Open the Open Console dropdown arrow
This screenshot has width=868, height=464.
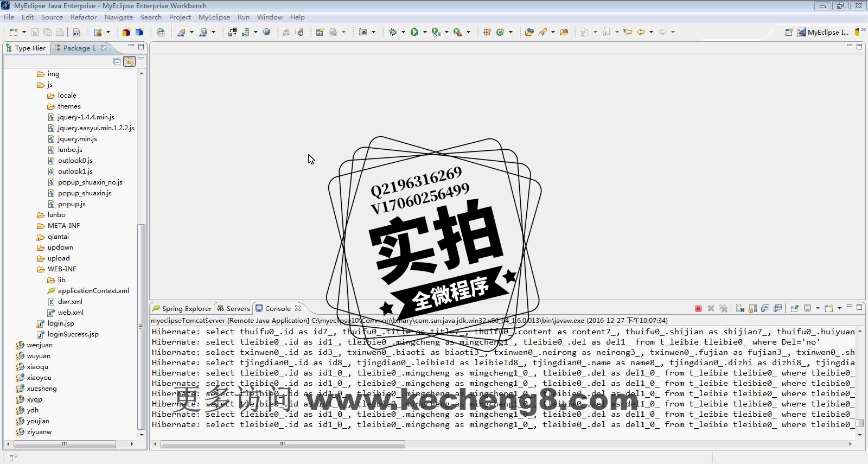839,308
